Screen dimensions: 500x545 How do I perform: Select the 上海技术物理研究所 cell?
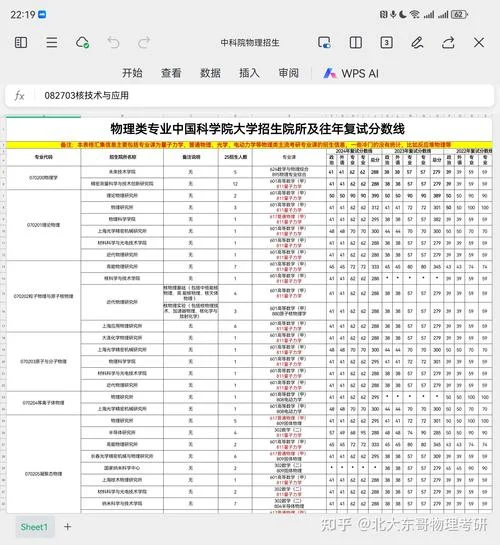click(x=122, y=480)
